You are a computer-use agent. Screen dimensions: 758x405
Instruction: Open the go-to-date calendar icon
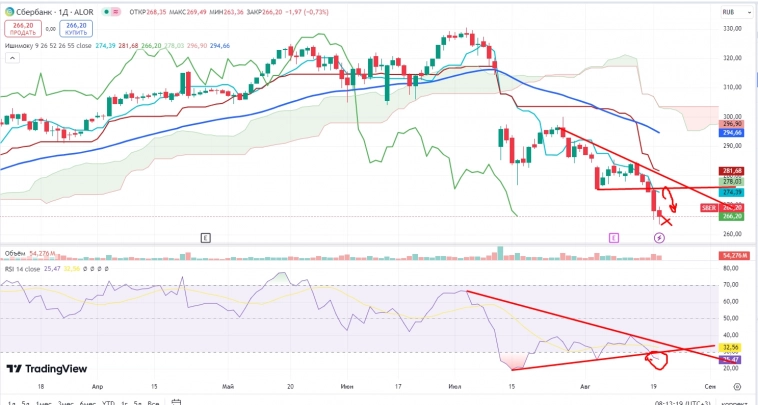click(176, 402)
